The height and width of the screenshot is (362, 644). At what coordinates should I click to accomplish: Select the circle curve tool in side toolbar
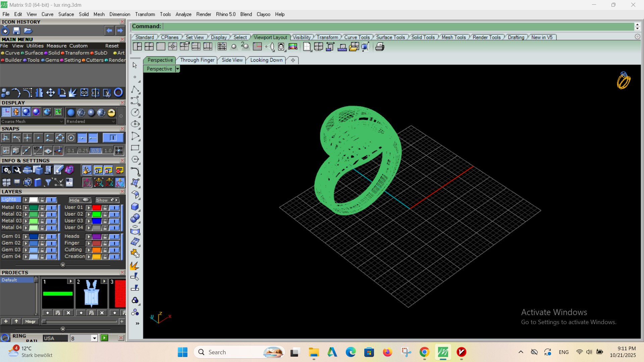pos(135,112)
